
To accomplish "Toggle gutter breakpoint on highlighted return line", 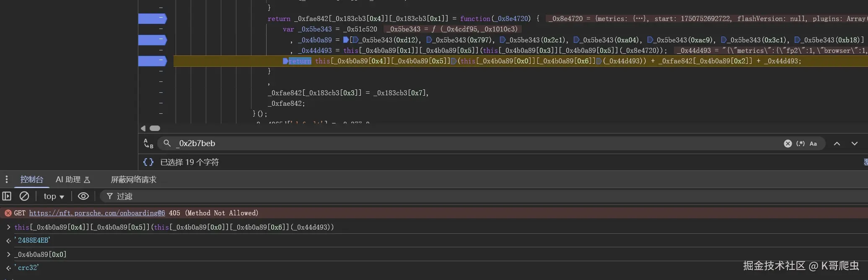I will 153,61.
